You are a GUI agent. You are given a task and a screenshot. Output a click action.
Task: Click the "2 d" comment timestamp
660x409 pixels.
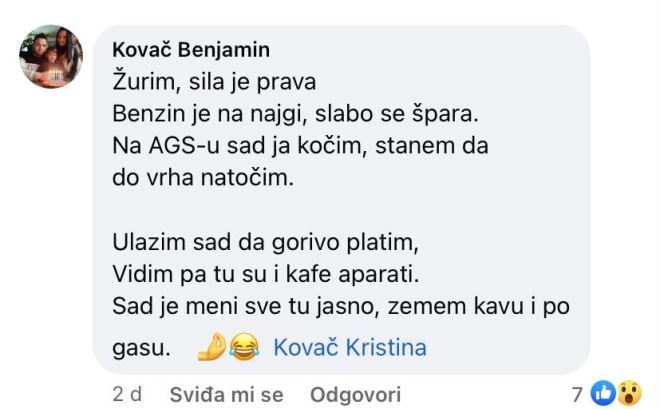(x=127, y=395)
